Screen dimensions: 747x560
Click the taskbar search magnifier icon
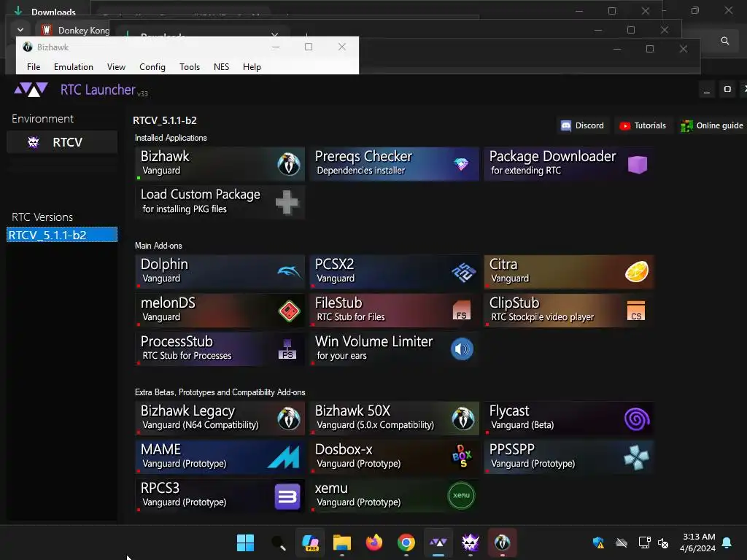click(x=278, y=542)
